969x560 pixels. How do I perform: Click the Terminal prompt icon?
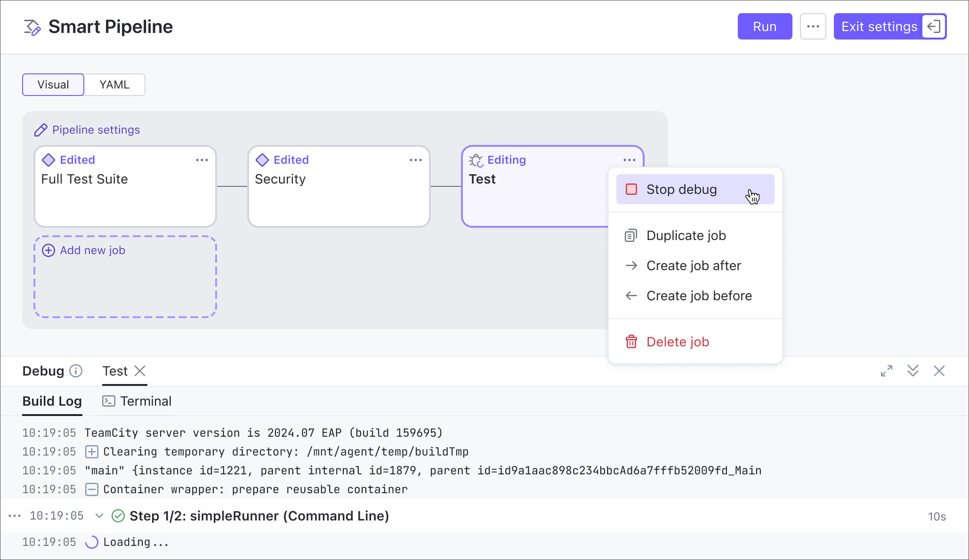[x=109, y=401]
